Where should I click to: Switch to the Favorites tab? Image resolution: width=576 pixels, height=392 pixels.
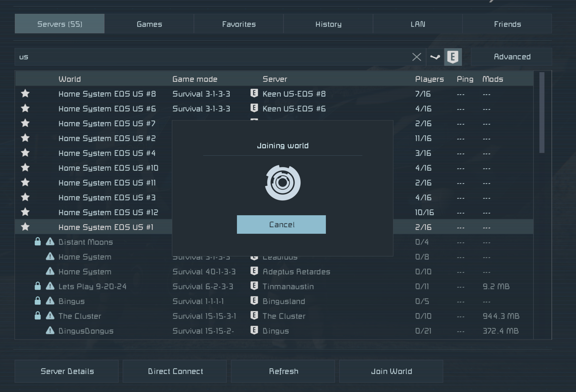(x=239, y=24)
